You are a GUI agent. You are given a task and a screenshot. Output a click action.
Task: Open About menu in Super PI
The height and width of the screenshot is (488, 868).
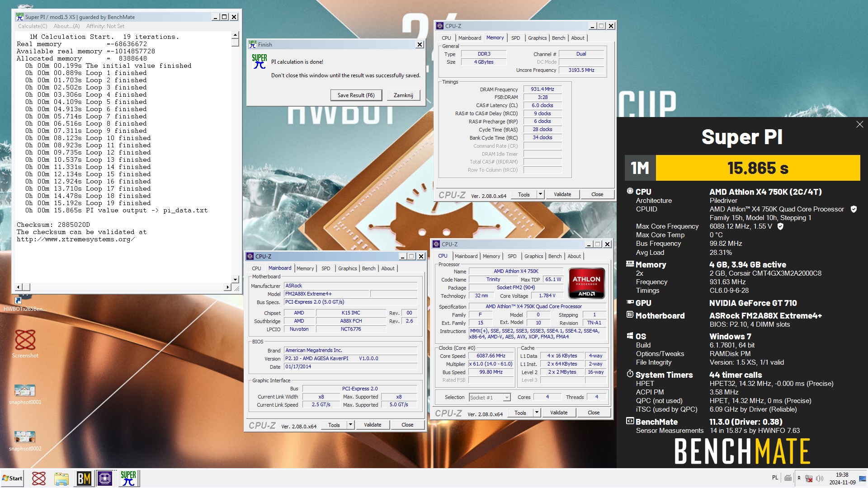pyautogui.click(x=67, y=26)
